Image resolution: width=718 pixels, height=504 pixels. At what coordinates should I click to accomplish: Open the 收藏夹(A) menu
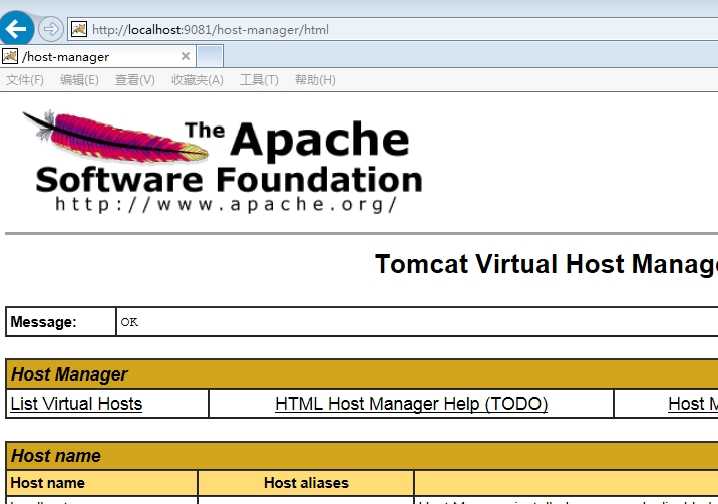197,80
